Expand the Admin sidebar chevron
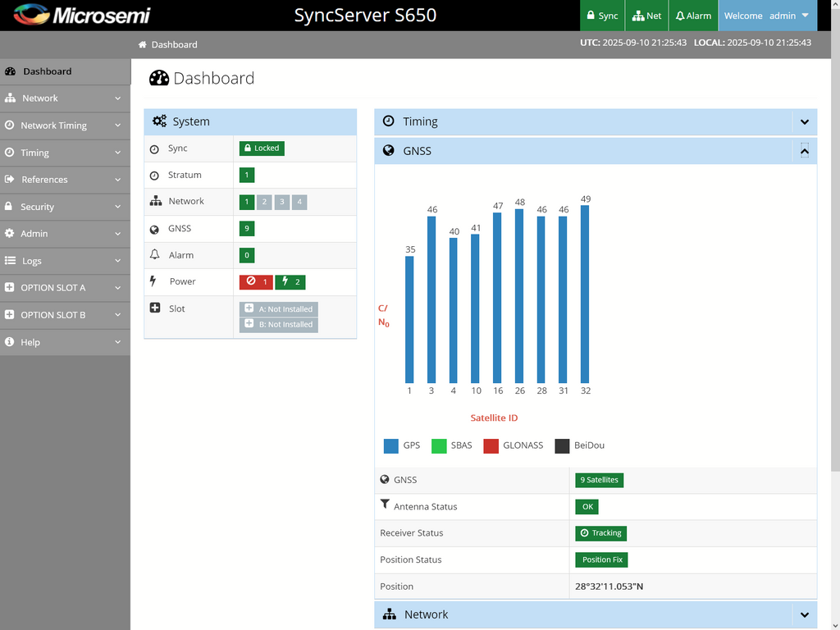 click(x=118, y=234)
